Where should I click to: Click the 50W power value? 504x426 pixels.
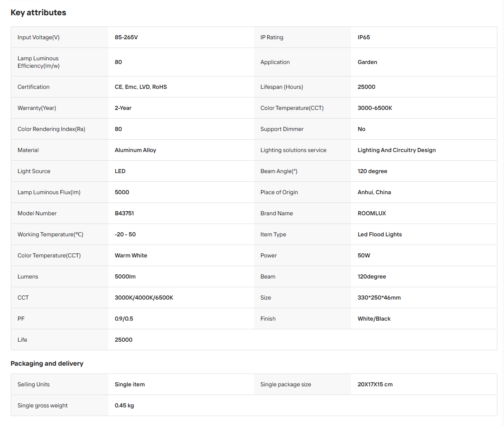point(364,255)
